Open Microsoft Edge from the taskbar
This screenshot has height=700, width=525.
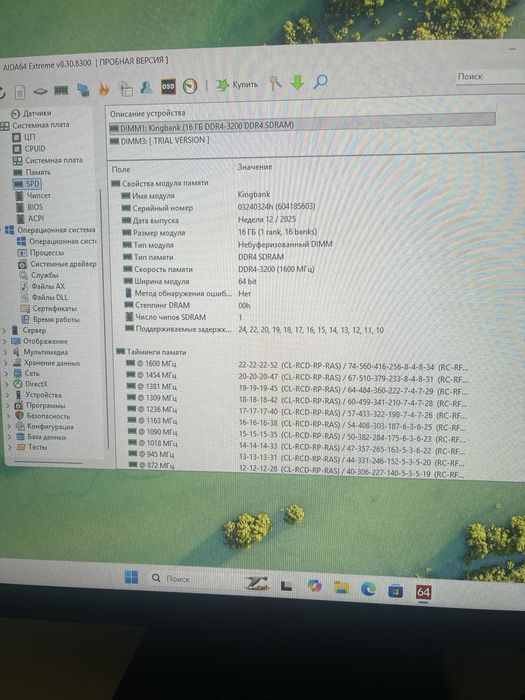(x=368, y=589)
